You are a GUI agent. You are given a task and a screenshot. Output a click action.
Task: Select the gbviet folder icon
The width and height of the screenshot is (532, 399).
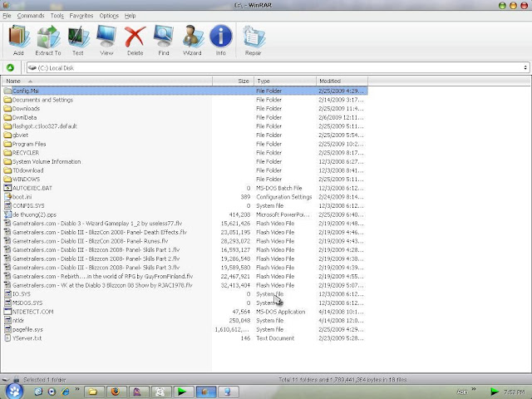click(7, 135)
